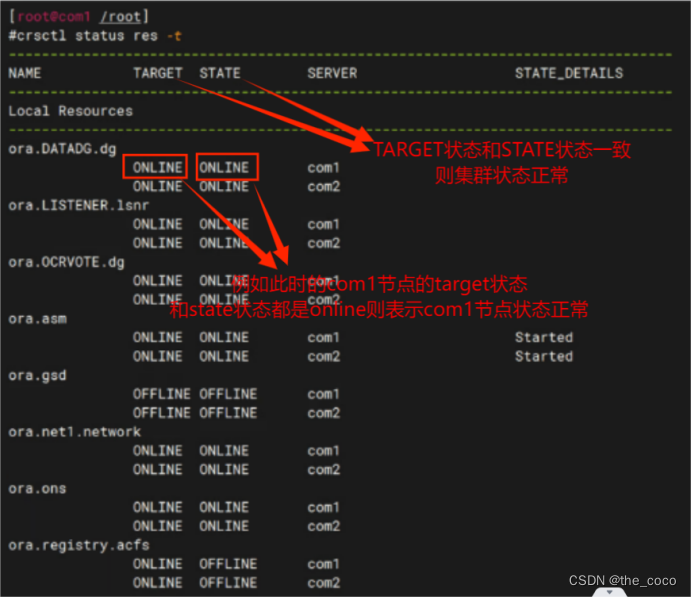Click ONLINE target for ora.asm com1
Viewport: 692px width, 597px height.
coord(158,338)
